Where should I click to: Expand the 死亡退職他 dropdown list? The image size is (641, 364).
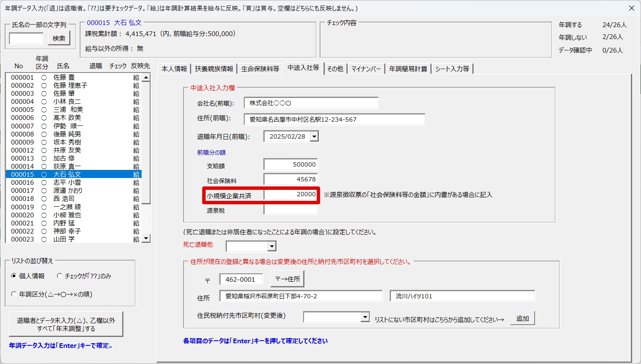(272, 246)
